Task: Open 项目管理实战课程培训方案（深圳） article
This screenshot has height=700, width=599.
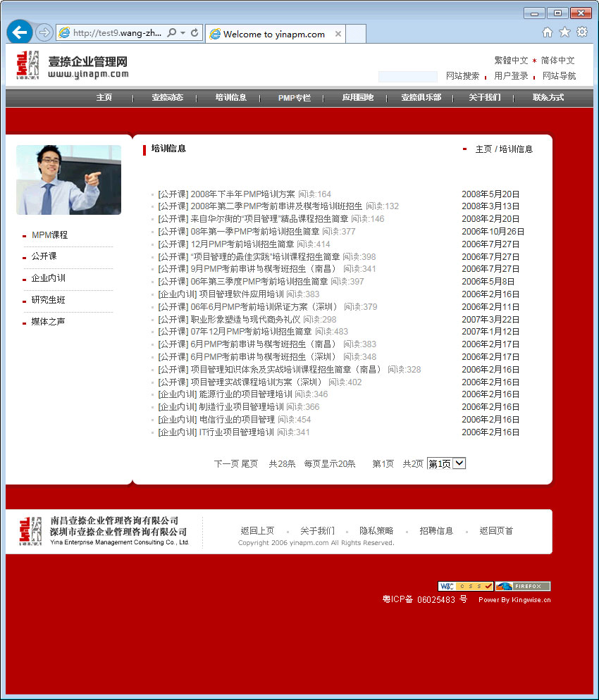Action: pos(257,382)
